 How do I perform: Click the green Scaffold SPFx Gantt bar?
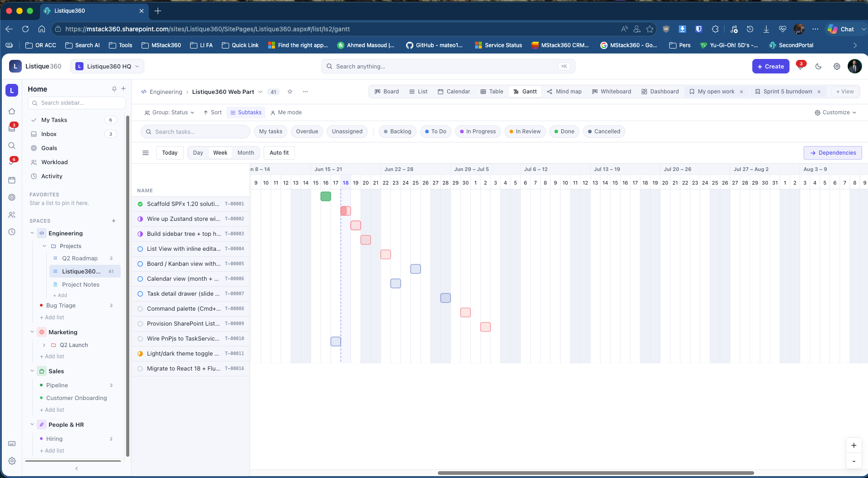click(x=326, y=196)
